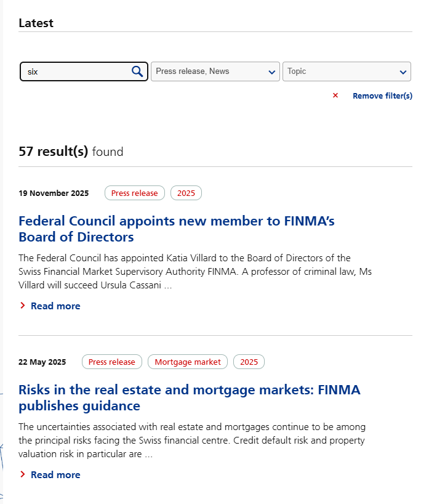Select 2025 tag on 19 November item

pos(186,193)
